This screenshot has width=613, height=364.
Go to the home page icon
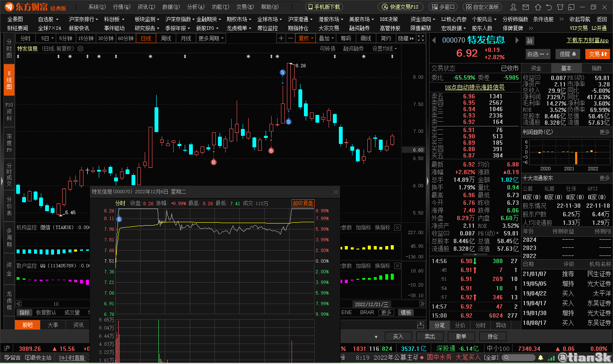[538, 7]
